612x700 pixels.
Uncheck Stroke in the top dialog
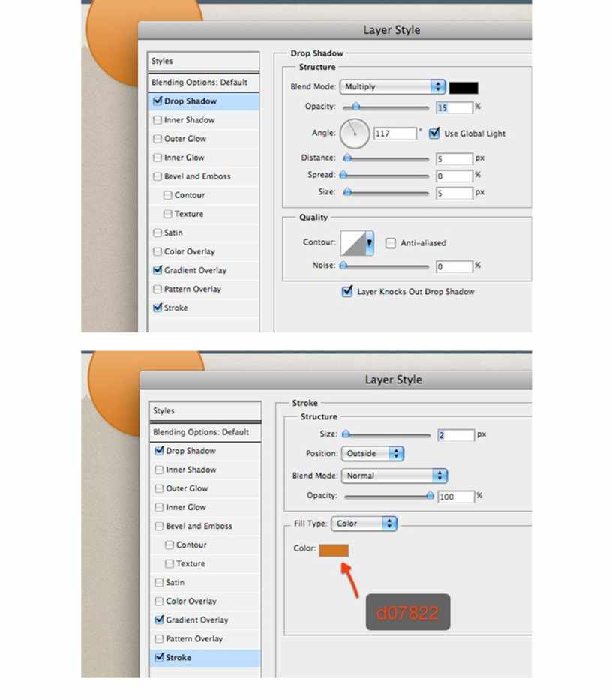point(157,308)
